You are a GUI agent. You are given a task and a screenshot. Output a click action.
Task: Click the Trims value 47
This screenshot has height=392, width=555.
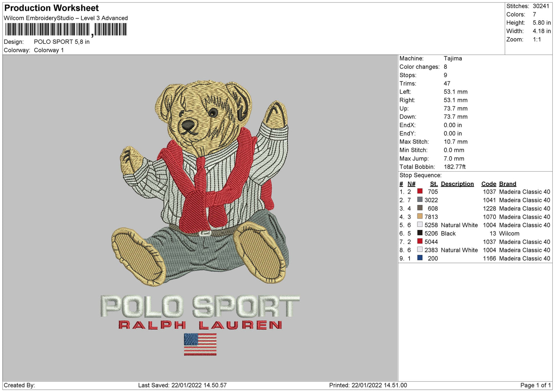(447, 84)
